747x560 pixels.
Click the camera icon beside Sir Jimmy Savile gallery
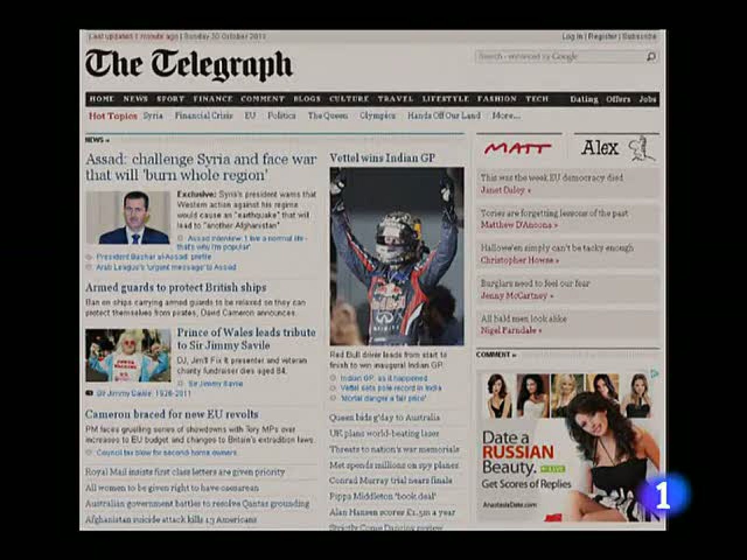click(x=89, y=393)
